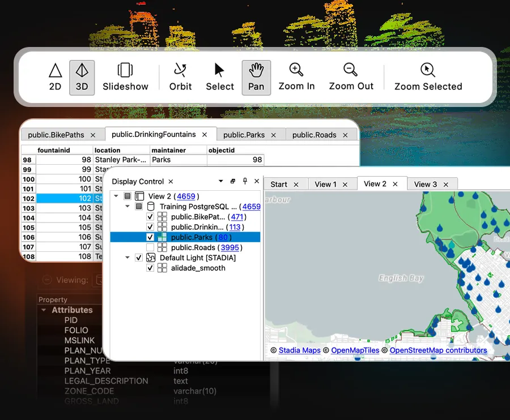Viewport: 510px width, 420px height.
Task: Uncheck the public.BikePaths layer checkbox
Action: point(150,217)
